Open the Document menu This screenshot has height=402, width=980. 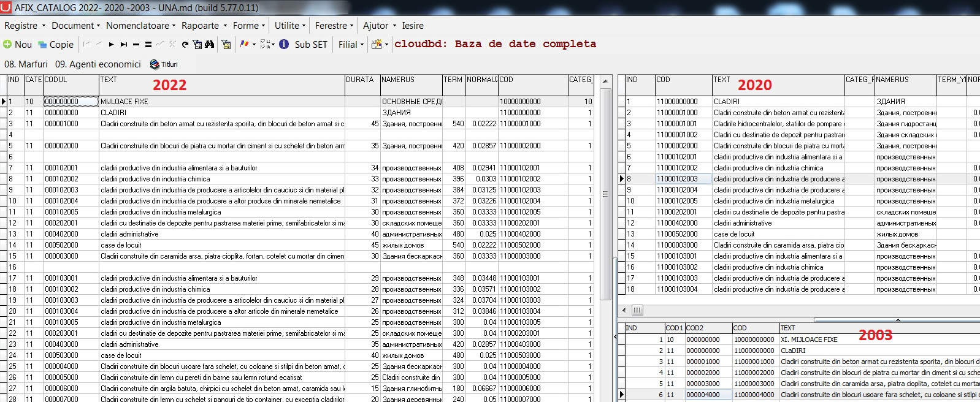76,26
